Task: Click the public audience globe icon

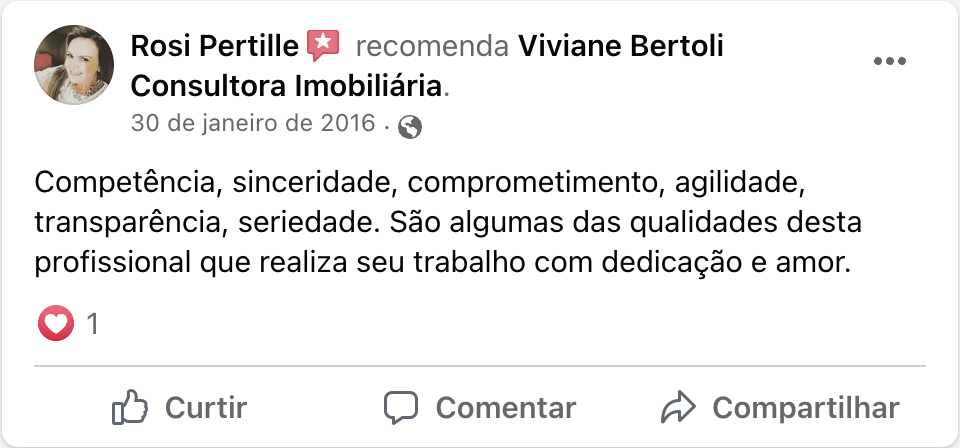Action: point(410,126)
